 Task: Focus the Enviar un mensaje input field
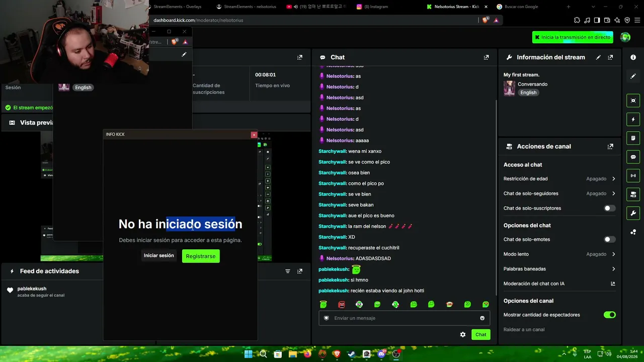pyautogui.click(x=405, y=318)
